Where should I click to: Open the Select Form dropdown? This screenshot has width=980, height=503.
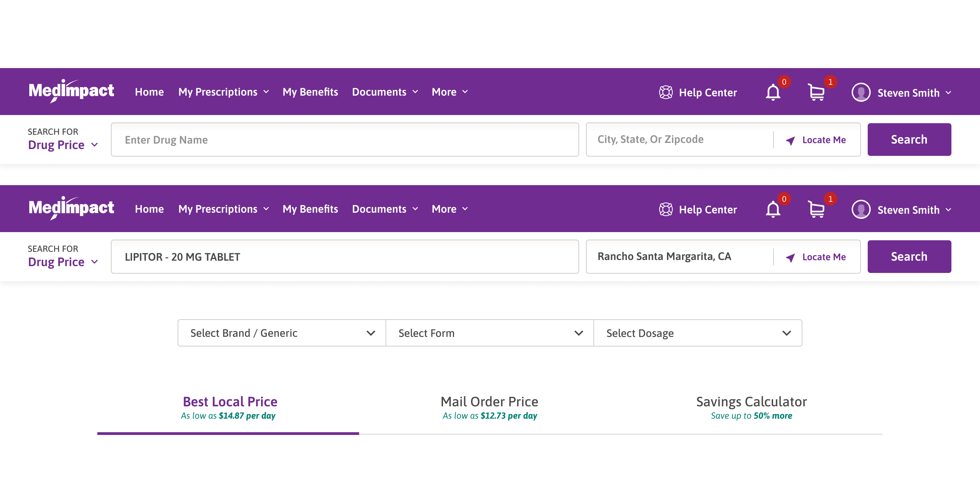tap(490, 333)
